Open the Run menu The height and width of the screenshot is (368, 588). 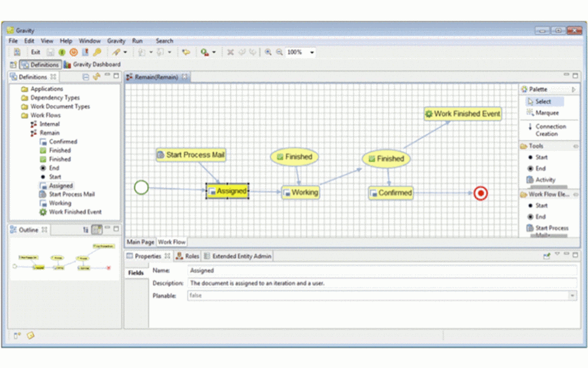tap(137, 41)
